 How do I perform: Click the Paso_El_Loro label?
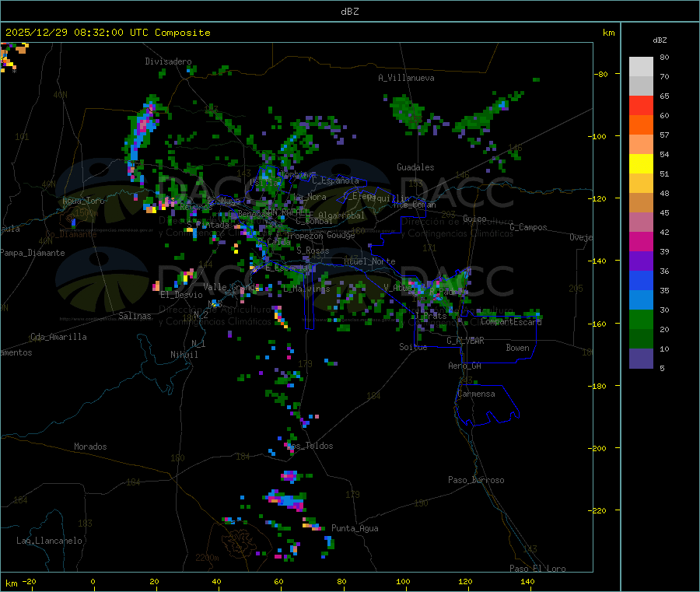click(538, 569)
